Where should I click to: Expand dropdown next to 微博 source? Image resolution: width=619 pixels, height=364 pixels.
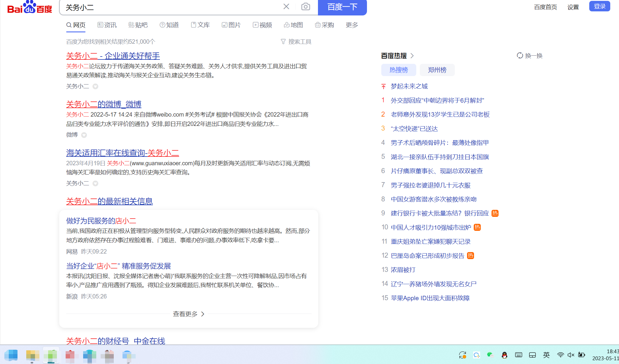click(84, 135)
